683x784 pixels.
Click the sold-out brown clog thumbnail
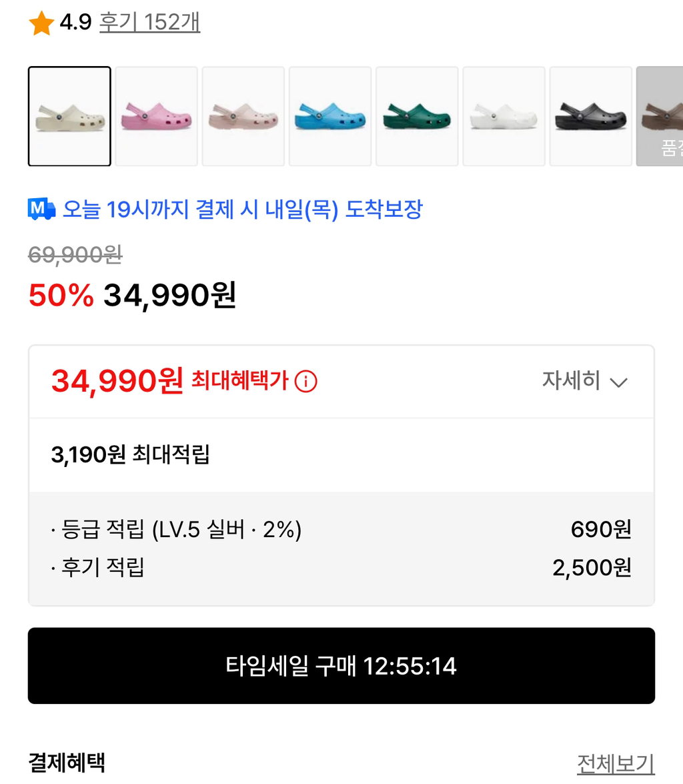tap(660, 116)
